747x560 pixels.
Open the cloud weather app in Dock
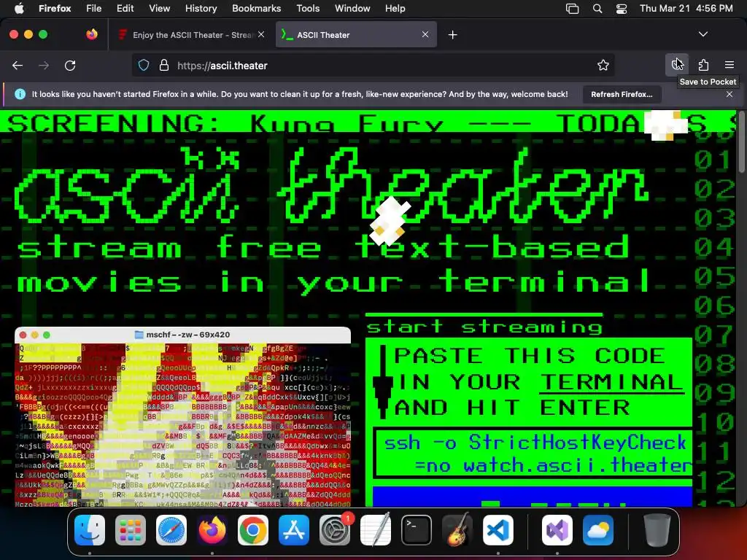[598, 530]
